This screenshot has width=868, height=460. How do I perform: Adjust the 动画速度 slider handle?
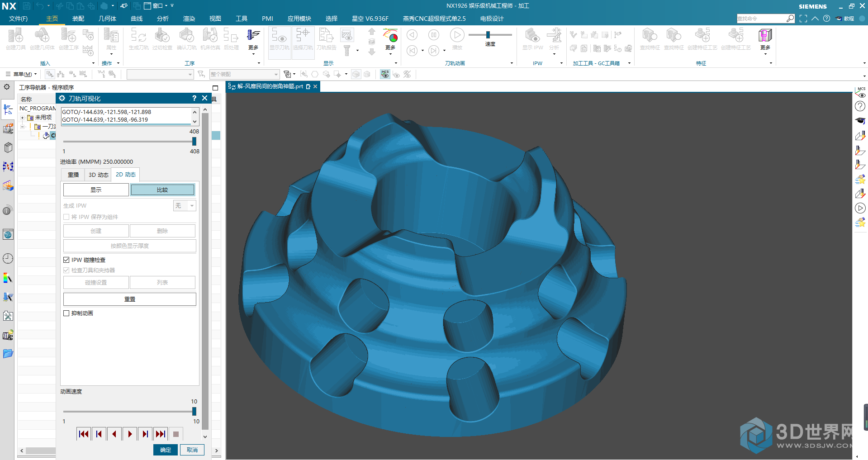click(x=194, y=411)
